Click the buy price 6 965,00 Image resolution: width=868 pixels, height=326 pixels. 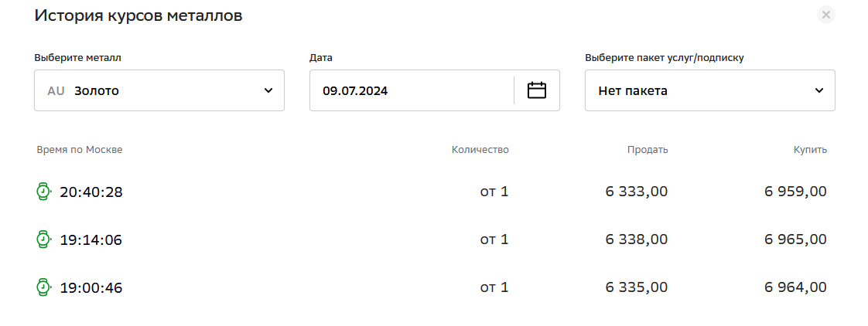point(796,239)
